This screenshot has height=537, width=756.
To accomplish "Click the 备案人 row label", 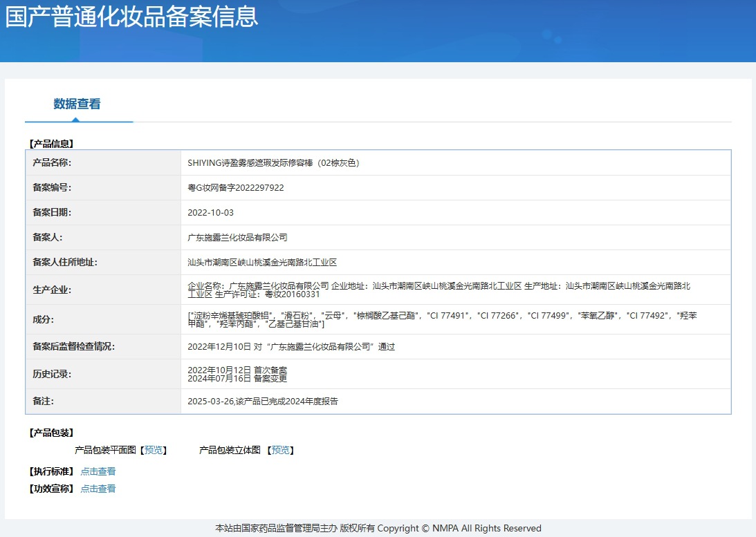I will (x=47, y=237).
